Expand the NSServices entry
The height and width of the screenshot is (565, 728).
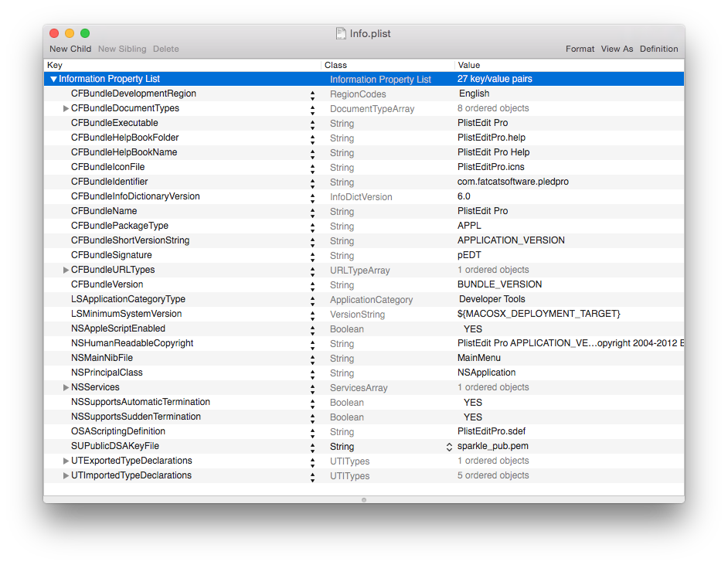pyautogui.click(x=66, y=387)
